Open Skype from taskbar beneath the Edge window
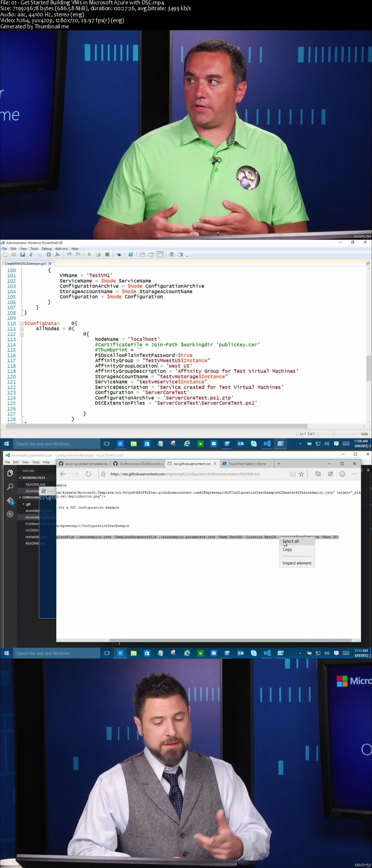 tap(254, 653)
